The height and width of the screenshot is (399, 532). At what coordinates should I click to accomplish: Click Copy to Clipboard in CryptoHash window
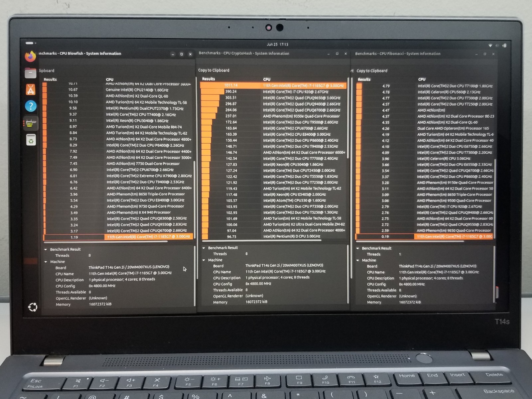(x=214, y=70)
